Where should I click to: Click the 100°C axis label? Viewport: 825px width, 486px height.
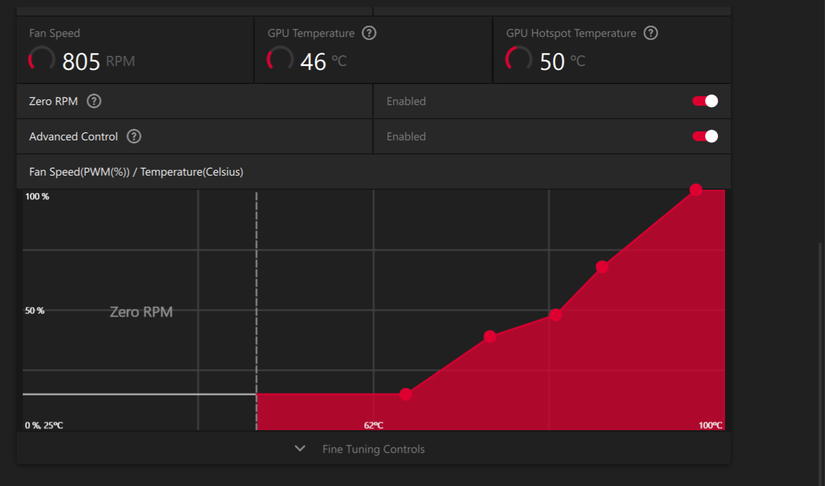710,425
